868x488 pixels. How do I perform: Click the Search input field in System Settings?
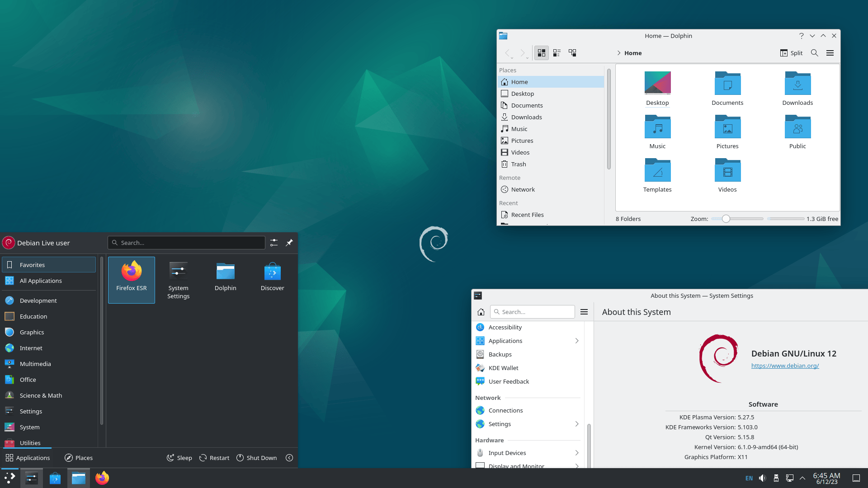pos(533,312)
